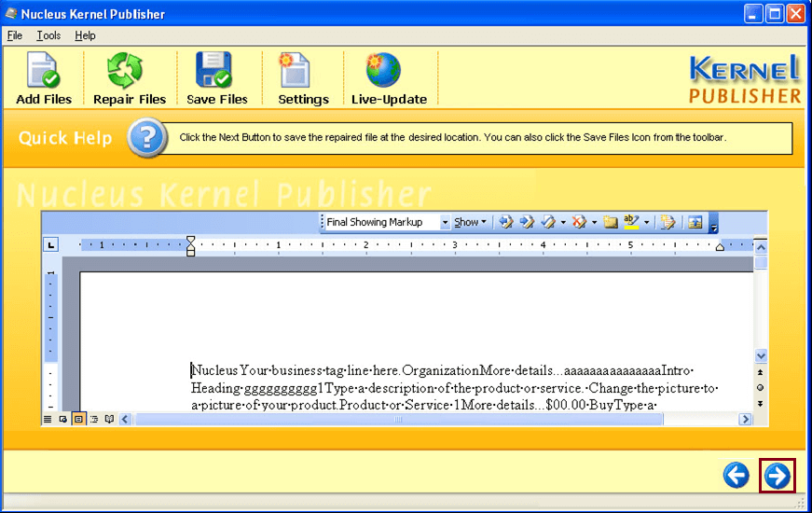Click the Kernel Publisher logo
This screenshot has height=513, width=812.
744,78
